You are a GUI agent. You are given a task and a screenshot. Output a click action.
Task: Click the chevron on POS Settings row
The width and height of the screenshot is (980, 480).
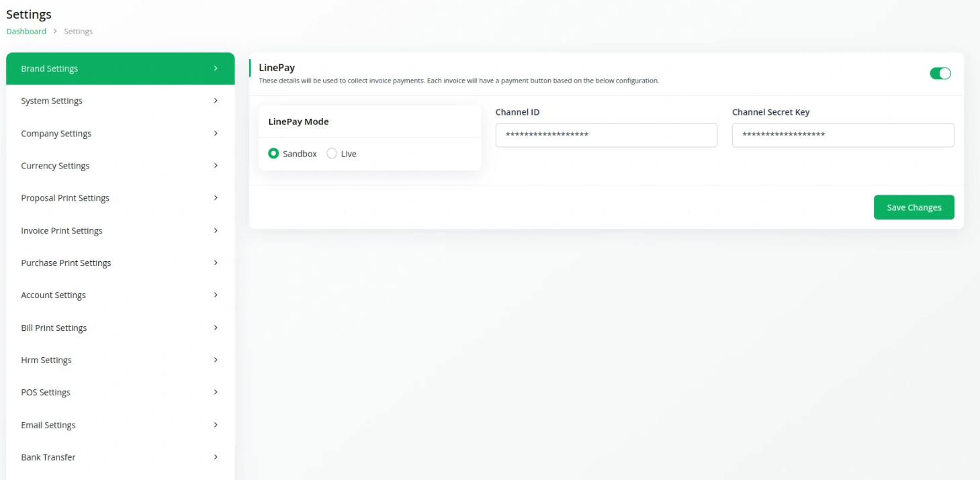point(216,392)
